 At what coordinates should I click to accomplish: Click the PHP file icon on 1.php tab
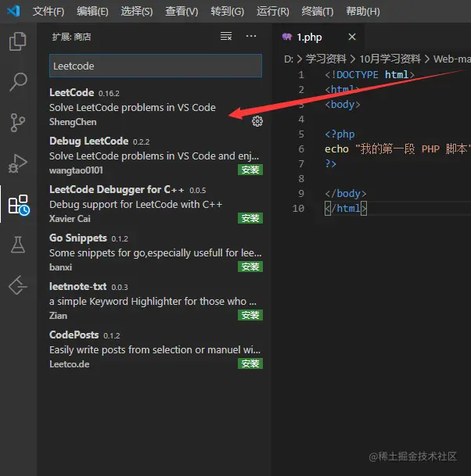(x=286, y=37)
